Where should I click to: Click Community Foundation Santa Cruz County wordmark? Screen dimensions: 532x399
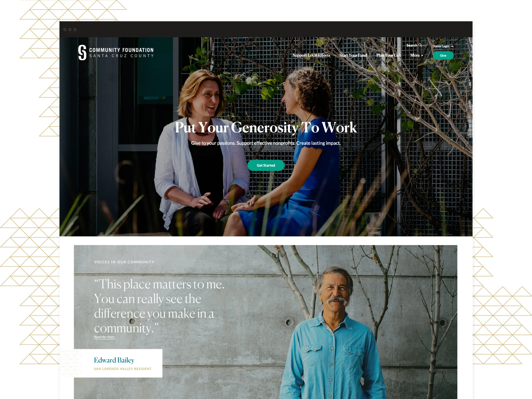click(121, 53)
